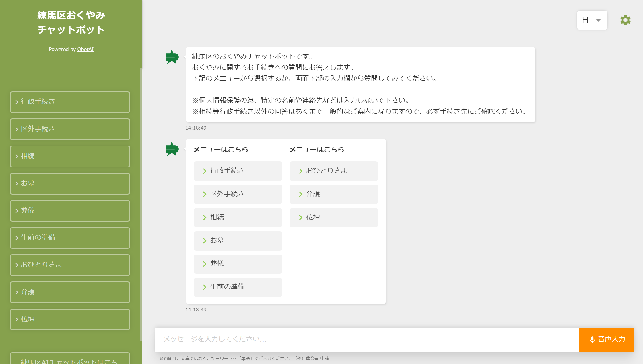This screenshot has width=643, height=364.
Task: Open the settings gear icon
Action: (625, 20)
